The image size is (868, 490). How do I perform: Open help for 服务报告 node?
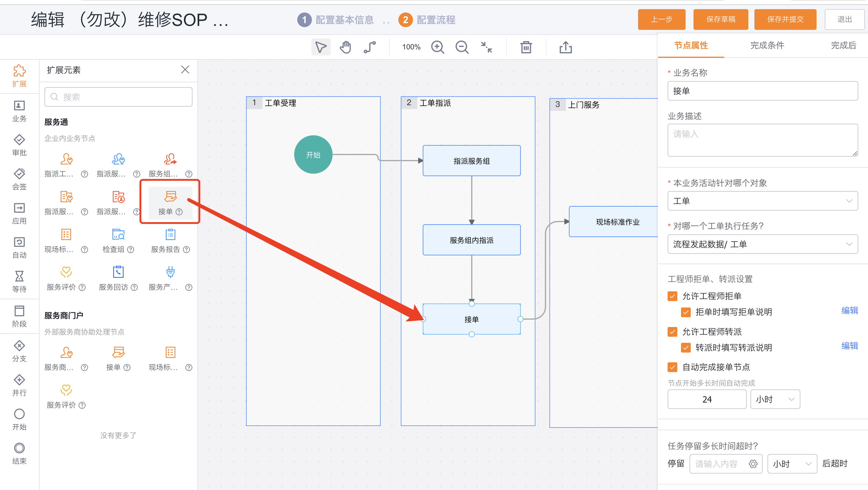click(x=187, y=250)
